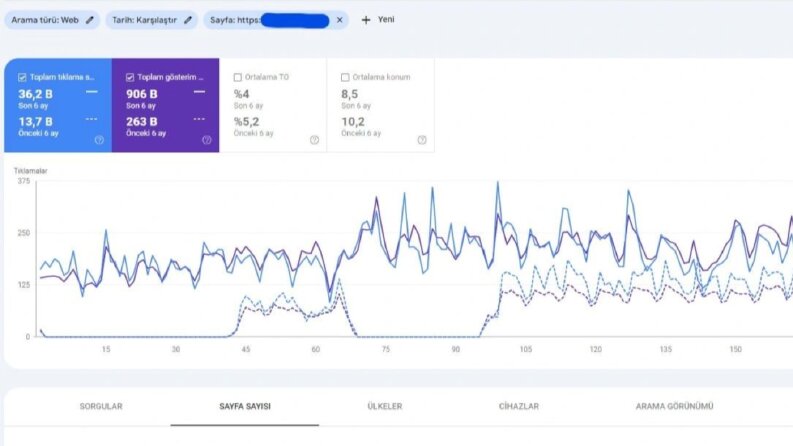793x446 pixels.
Task: Click the 15 x-axis day label
Action: tap(106, 349)
